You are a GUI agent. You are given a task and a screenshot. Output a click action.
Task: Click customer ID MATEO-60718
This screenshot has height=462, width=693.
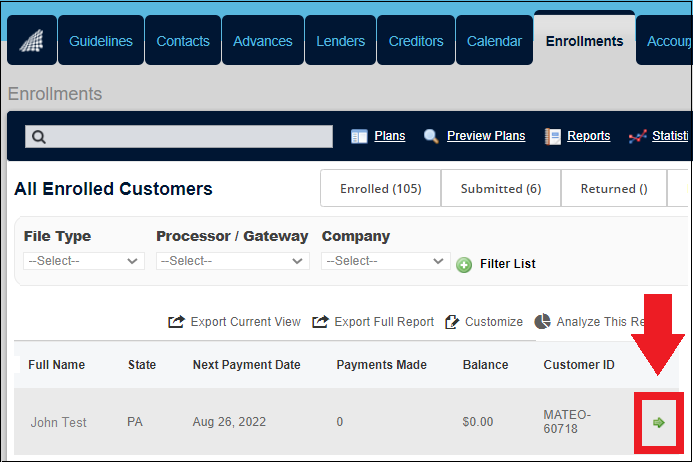click(567, 422)
